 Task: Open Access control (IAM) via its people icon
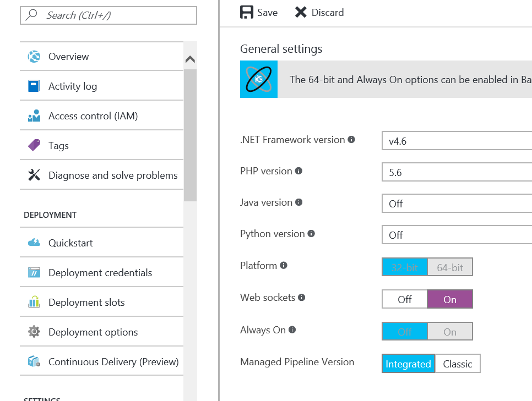click(x=34, y=115)
